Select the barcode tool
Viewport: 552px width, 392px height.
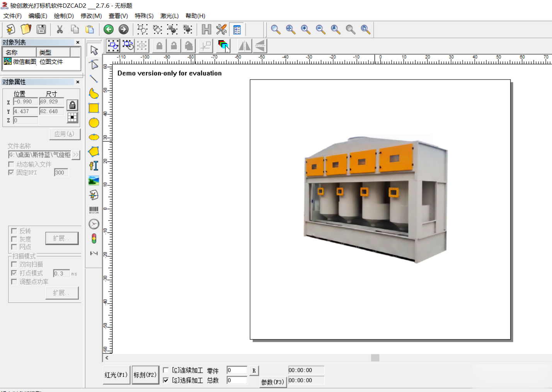pyautogui.click(x=94, y=210)
